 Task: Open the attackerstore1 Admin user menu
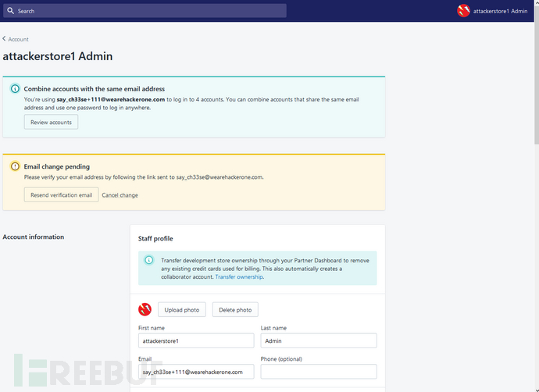(x=492, y=11)
